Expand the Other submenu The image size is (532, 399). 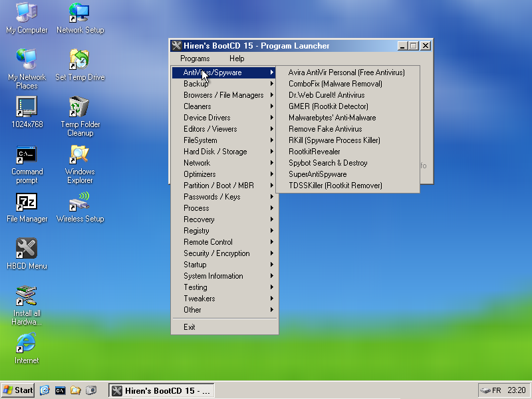click(224, 310)
